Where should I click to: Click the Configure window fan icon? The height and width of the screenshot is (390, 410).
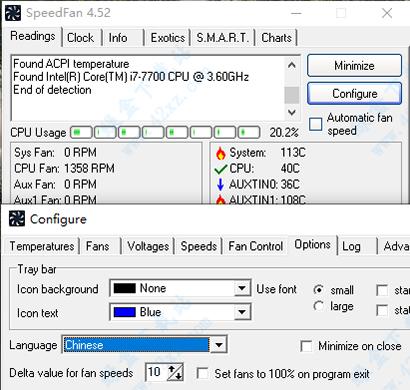17,219
